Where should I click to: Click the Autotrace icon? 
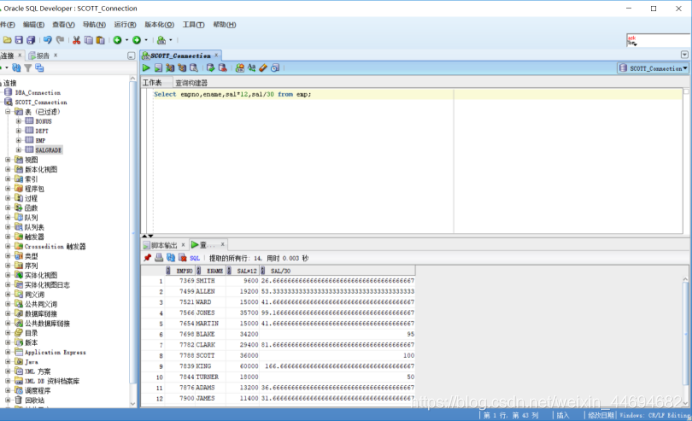(x=182, y=68)
